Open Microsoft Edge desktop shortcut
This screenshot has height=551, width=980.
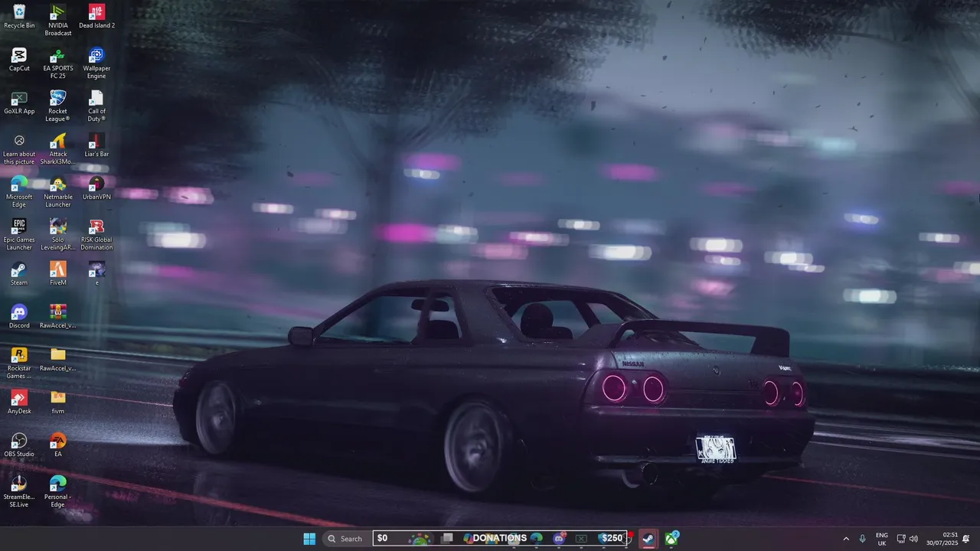tap(19, 191)
